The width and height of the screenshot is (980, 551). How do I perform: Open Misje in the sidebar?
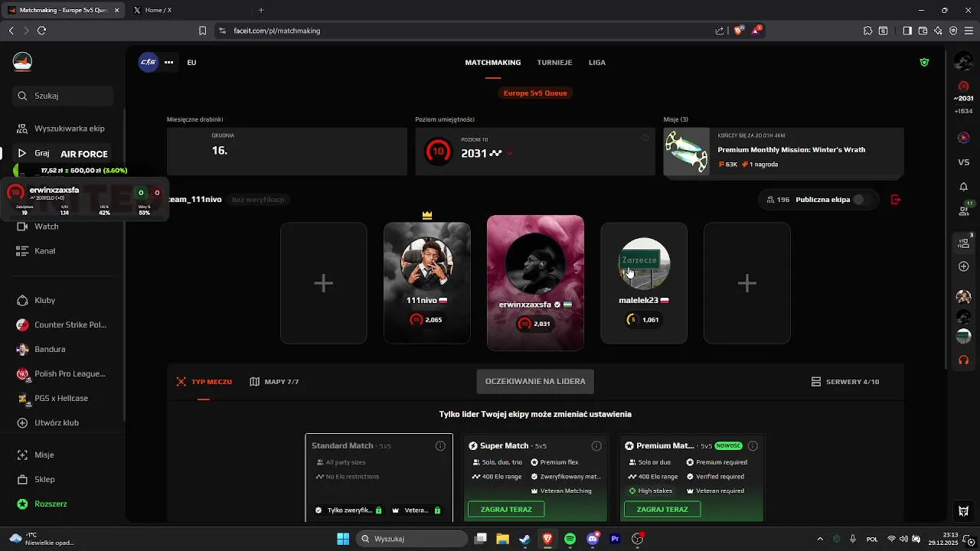63,455
